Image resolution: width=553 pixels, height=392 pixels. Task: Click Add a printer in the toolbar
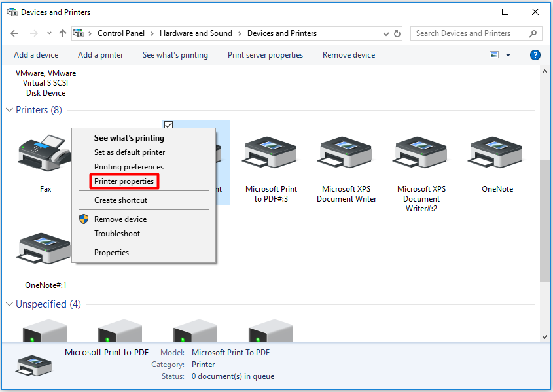click(x=101, y=55)
